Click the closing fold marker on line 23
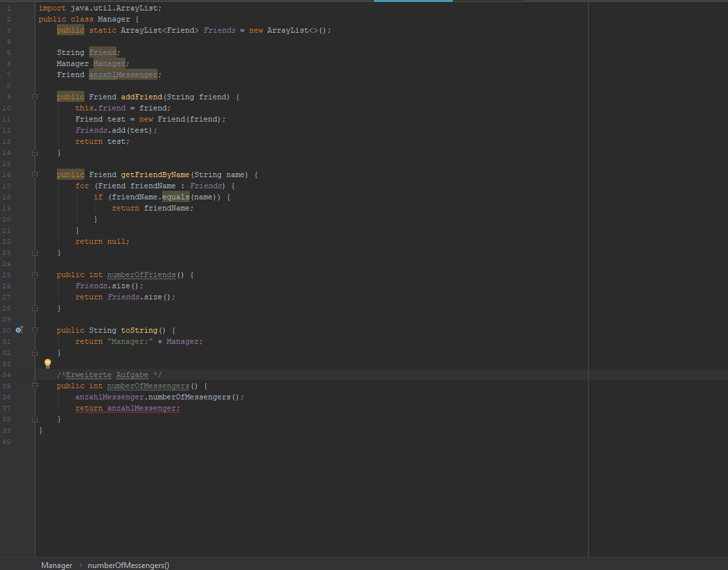The height and width of the screenshot is (570, 728). pos(35,252)
